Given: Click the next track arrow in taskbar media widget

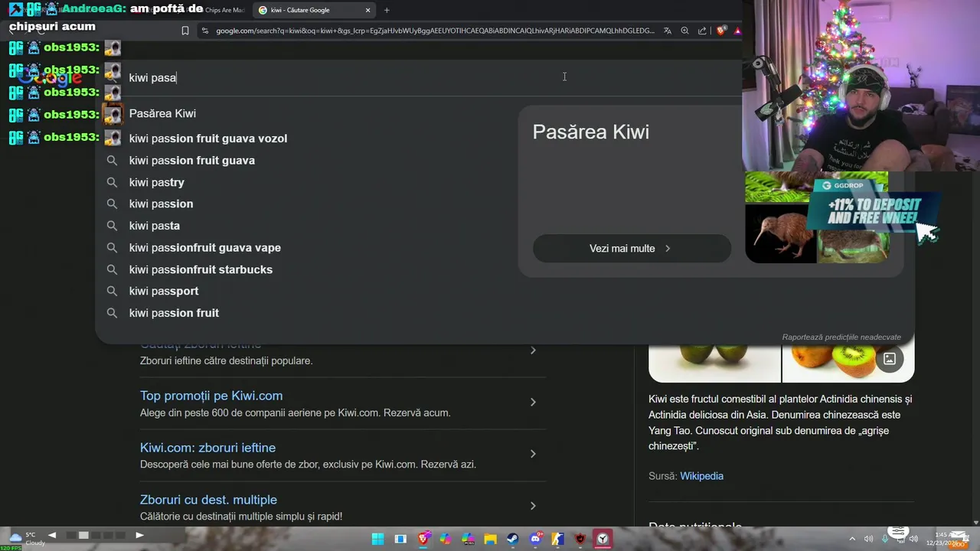Looking at the screenshot, I should coord(139,535).
